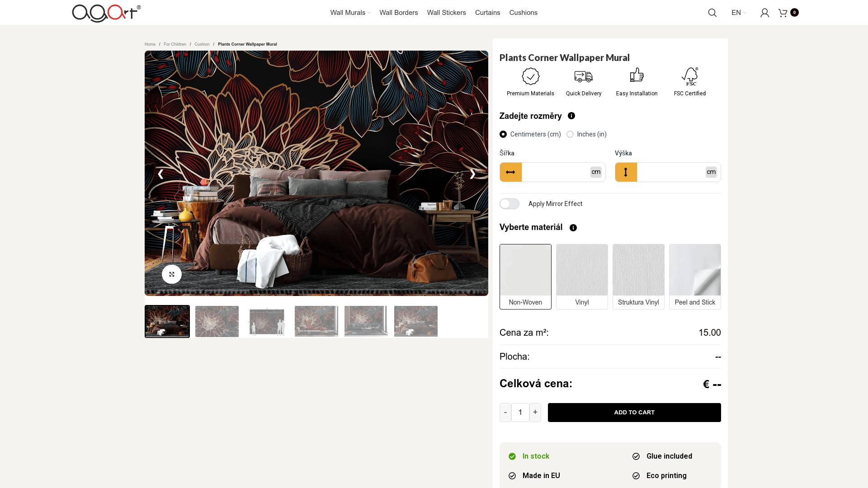
Task: Select the Centimeters (cm) radio option
Action: coord(503,134)
